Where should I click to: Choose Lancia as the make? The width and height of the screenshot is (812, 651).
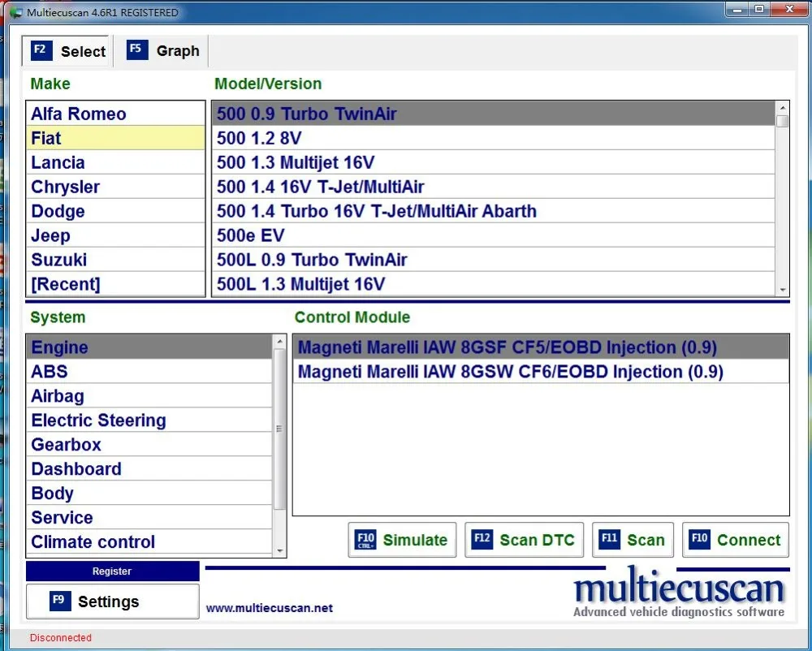click(x=115, y=162)
